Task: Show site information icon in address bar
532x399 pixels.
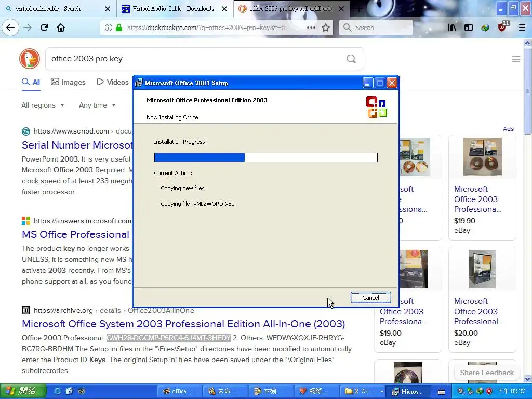Action: point(108,28)
